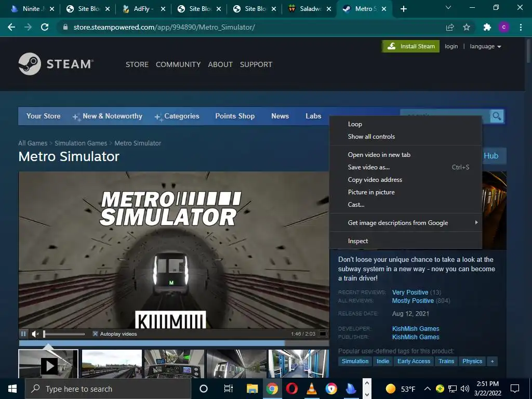Launch VLC from the taskbar
532x399 pixels.
click(x=312, y=389)
